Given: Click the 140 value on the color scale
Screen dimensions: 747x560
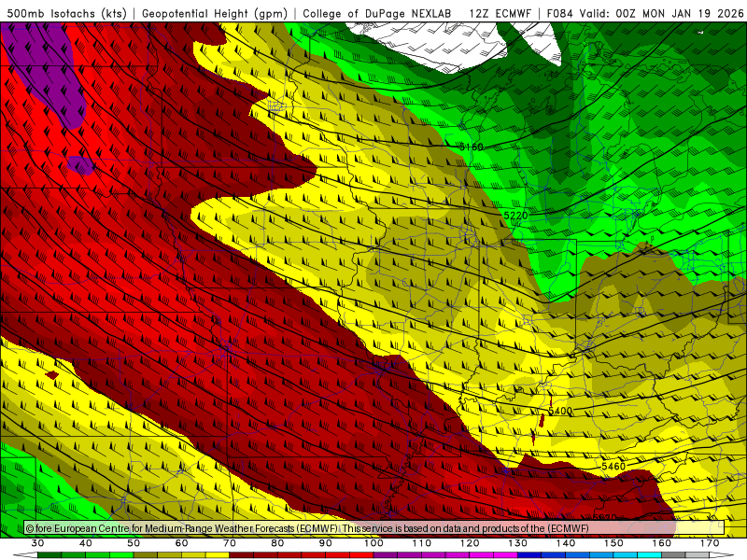Looking at the screenshot, I should pos(566,543).
